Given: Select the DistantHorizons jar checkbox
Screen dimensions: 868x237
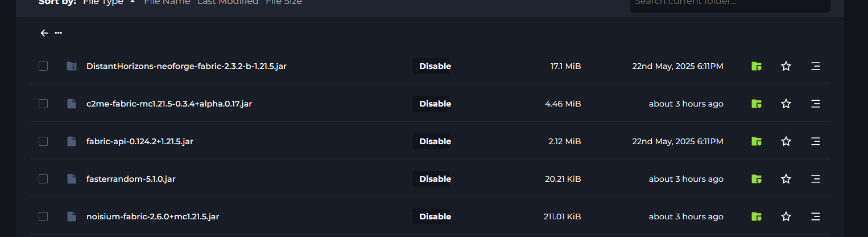Looking at the screenshot, I should coord(43,66).
